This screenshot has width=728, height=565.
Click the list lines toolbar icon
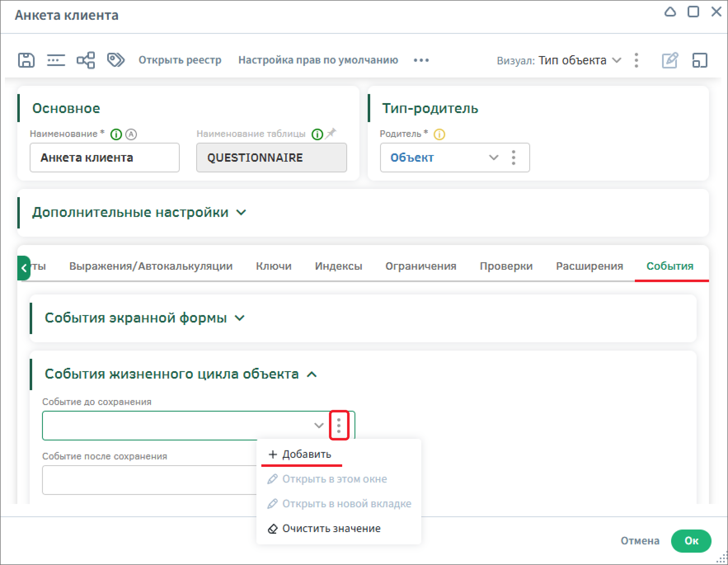(x=56, y=60)
